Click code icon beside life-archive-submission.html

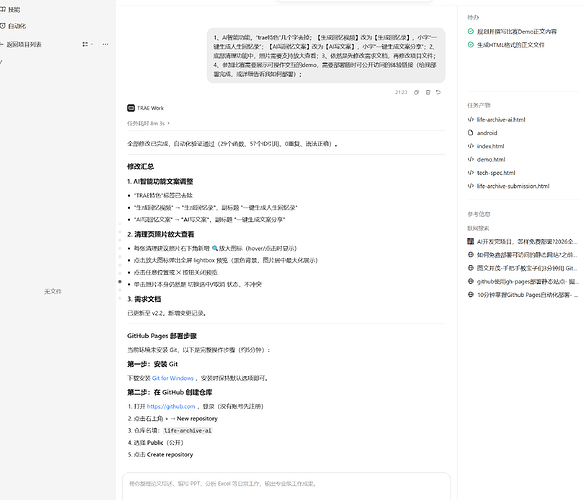tap(471, 186)
